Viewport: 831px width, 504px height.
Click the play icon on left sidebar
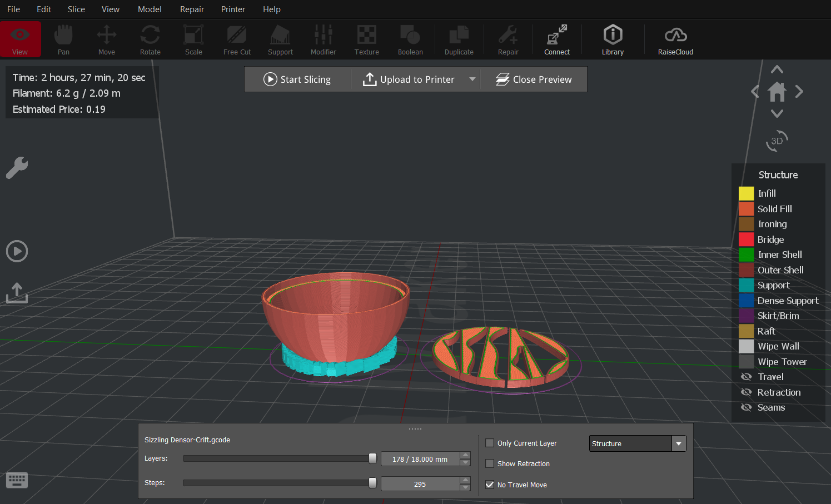point(17,251)
